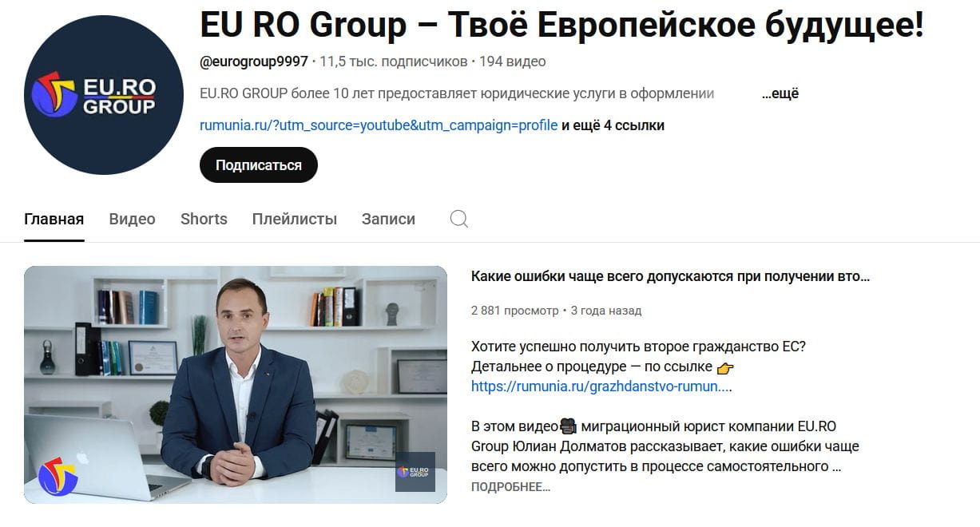Play the featured video thumbnail

(236, 385)
